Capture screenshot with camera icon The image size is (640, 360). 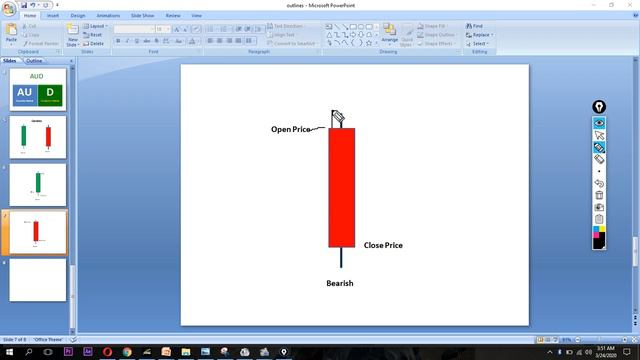(x=599, y=207)
